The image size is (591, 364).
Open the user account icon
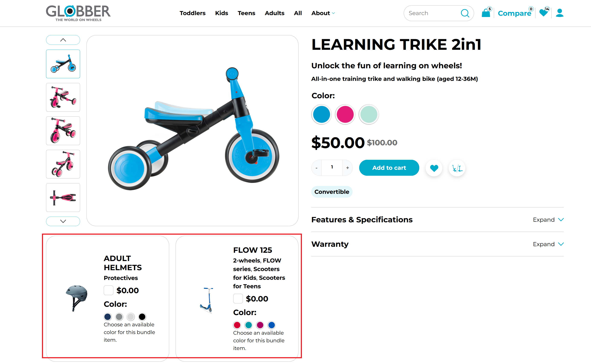click(x=559, y=13)
